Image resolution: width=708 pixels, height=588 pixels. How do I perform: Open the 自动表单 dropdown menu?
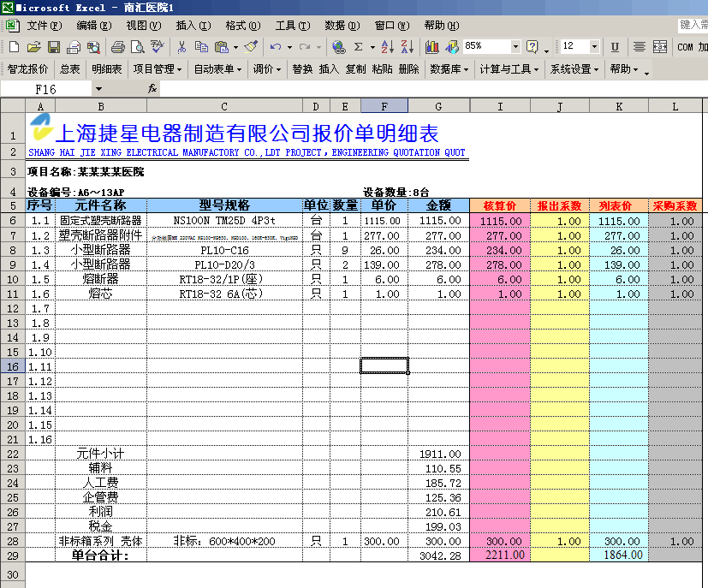click(x=217, y=69)
